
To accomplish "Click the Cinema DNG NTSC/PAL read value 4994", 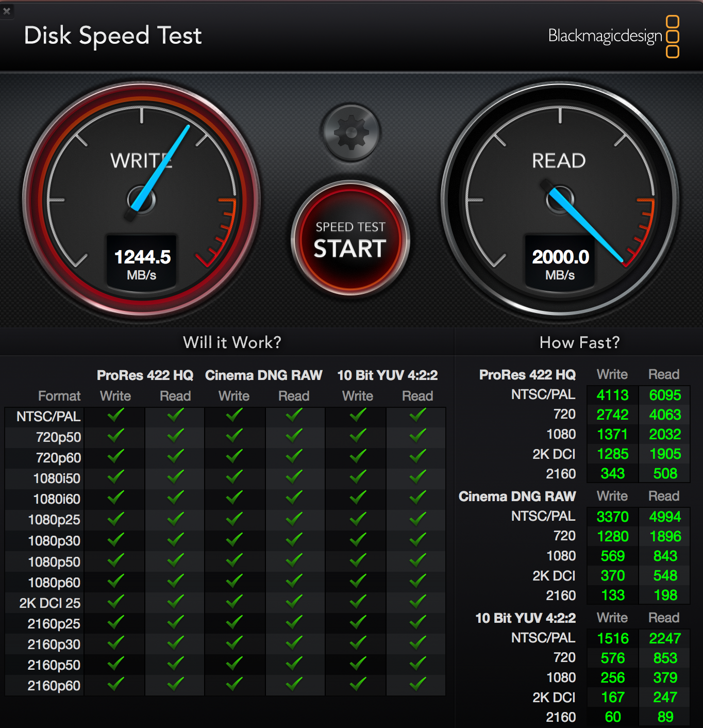I will (x=665, y=517).
